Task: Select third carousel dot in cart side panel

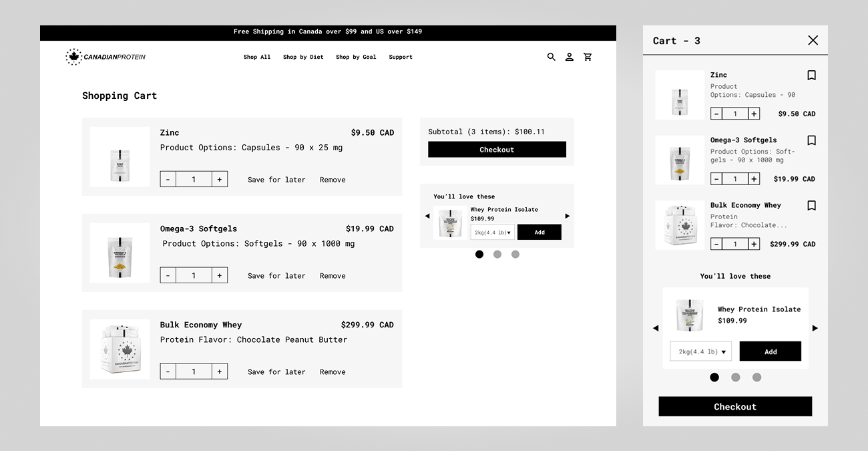Action: pos(756,377)
